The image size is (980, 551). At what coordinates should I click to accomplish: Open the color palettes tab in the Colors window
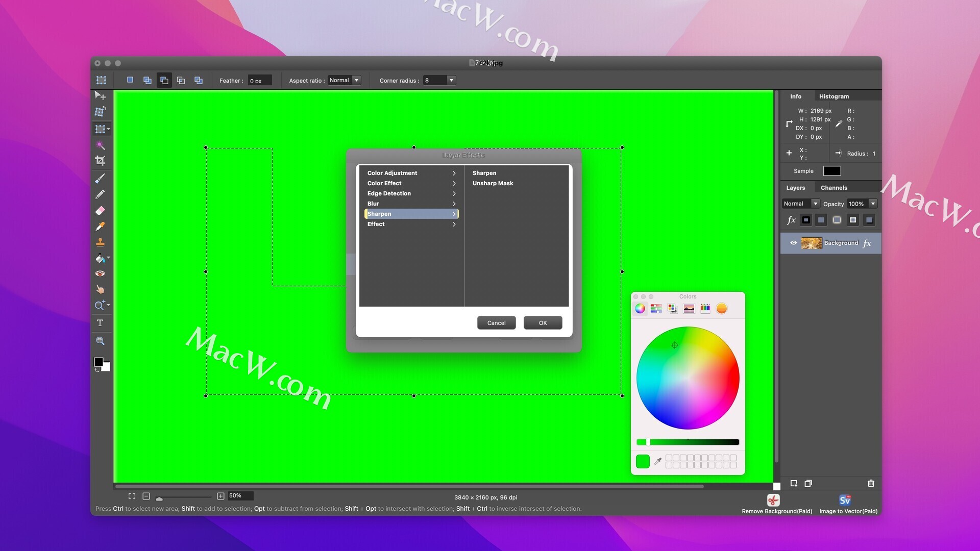click(x=672, y=308)
